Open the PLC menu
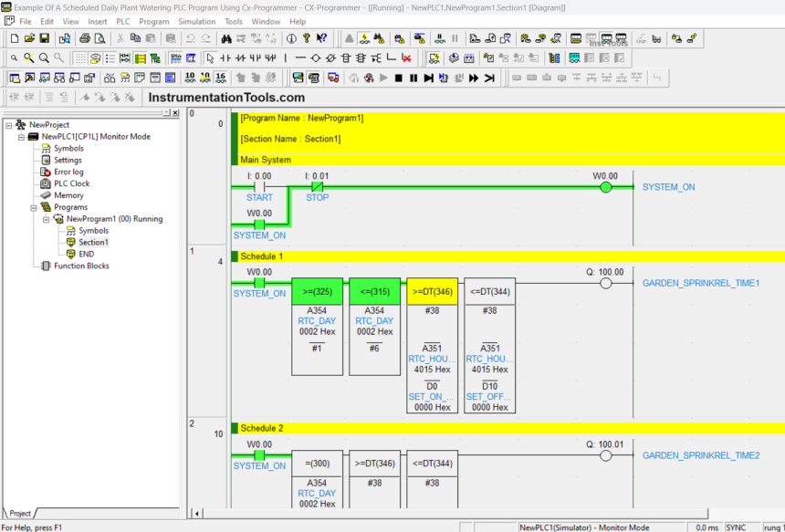Image resolution: width=785 pixels, height=532 pixels. pos(122,22)
